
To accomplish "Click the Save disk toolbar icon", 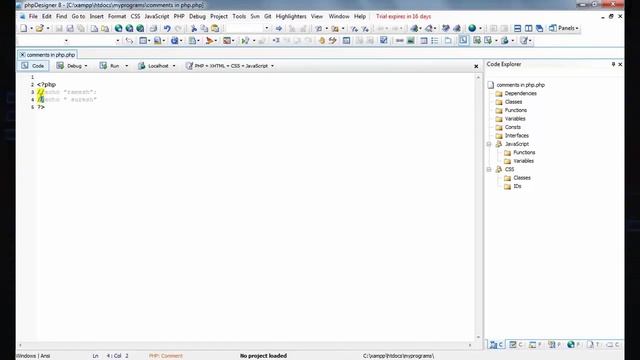I will (x=59, y=28).
